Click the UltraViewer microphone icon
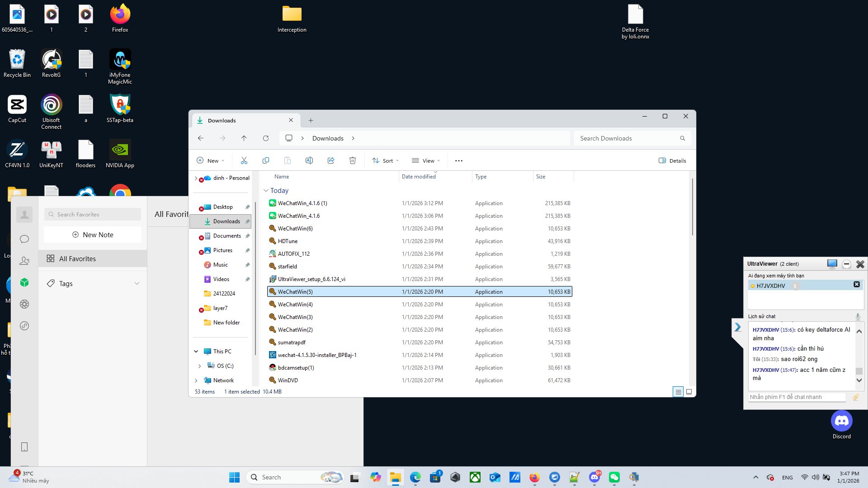 click(x=858, y=316)
